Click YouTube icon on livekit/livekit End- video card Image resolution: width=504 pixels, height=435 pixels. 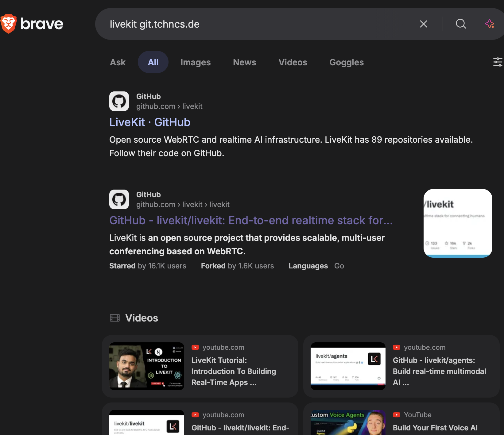coord(195,415)
